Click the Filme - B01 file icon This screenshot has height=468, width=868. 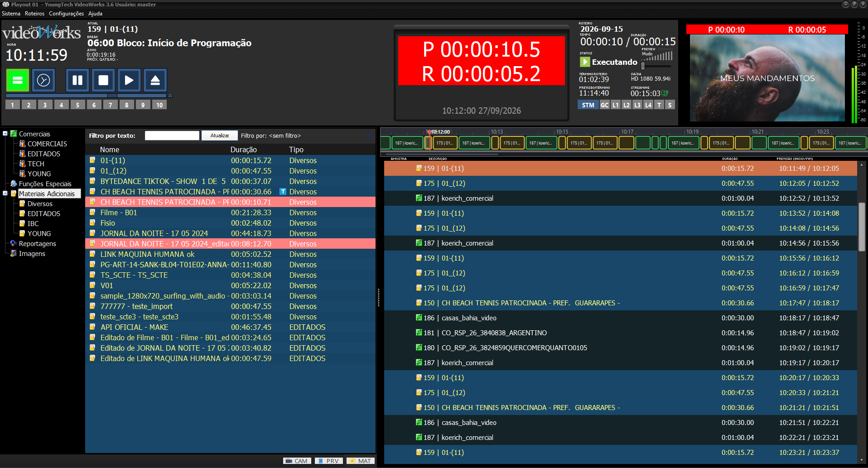pos(92,212)
